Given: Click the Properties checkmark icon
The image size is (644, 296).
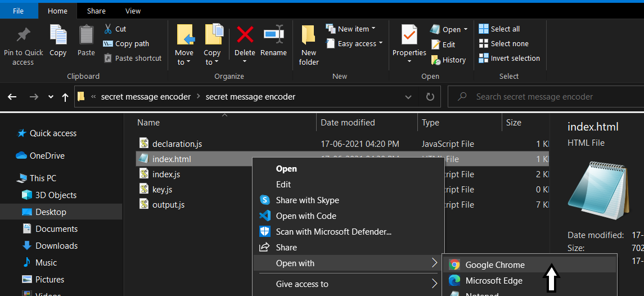Looking at the screenshot, I should tap(409, 35).
